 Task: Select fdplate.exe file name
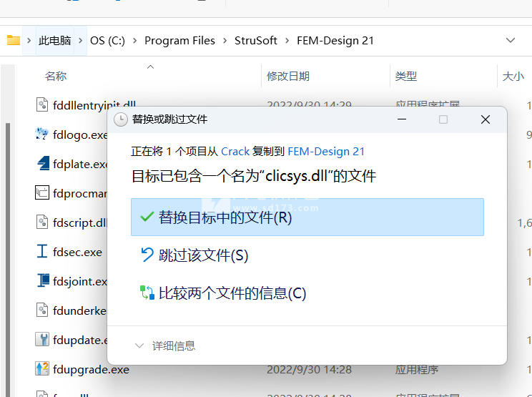point(80,165)
